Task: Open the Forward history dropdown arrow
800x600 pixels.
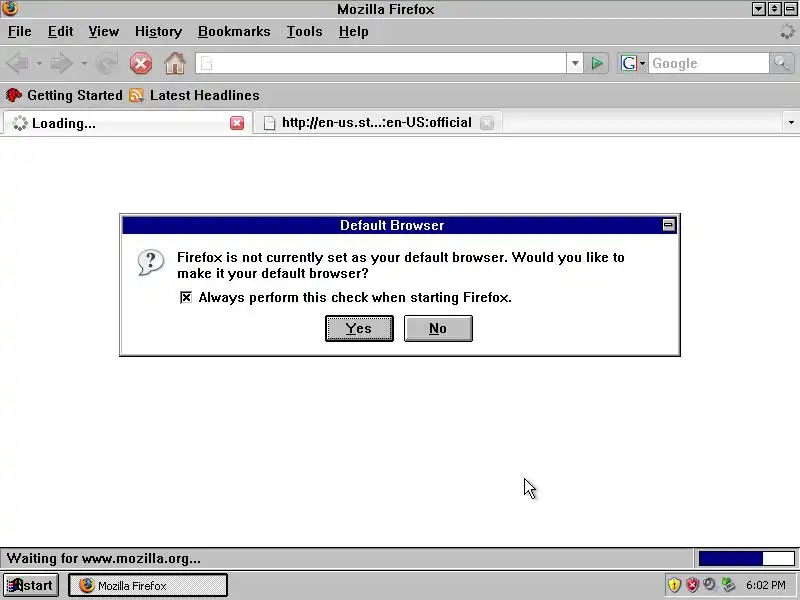Action: 84,64
